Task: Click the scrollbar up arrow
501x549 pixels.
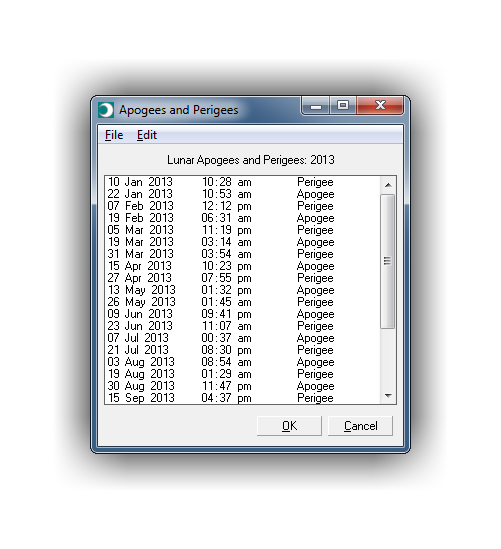Action: coord(388,185)
